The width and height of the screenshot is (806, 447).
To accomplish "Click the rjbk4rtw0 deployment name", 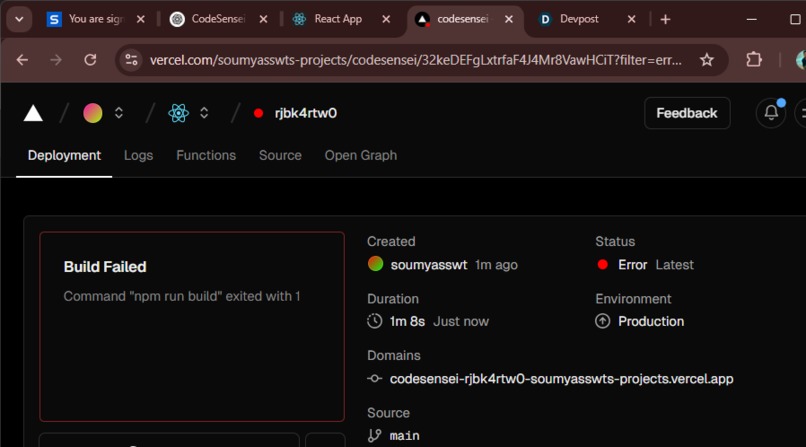I will click(306, 113).
